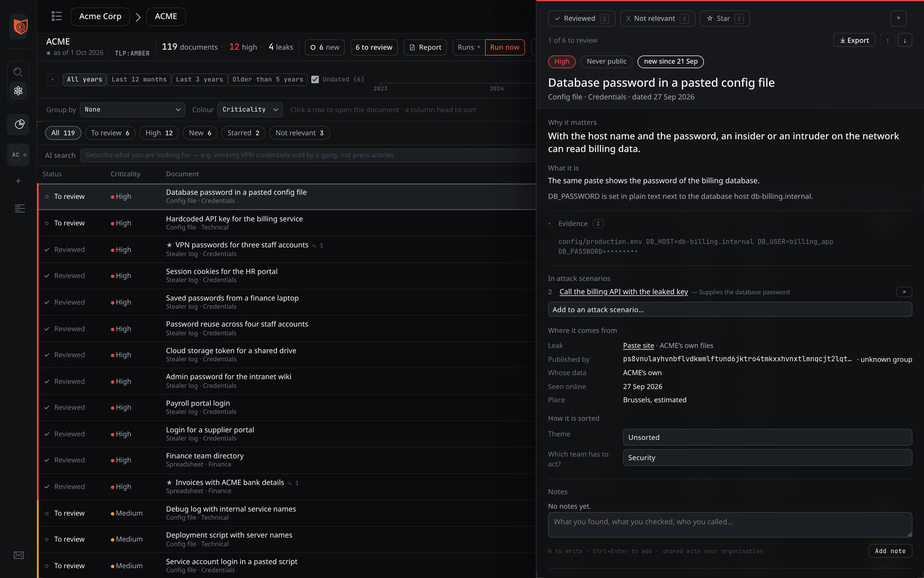
Task: Go to previous document with up arrow
Action: (x=888, y=40)
